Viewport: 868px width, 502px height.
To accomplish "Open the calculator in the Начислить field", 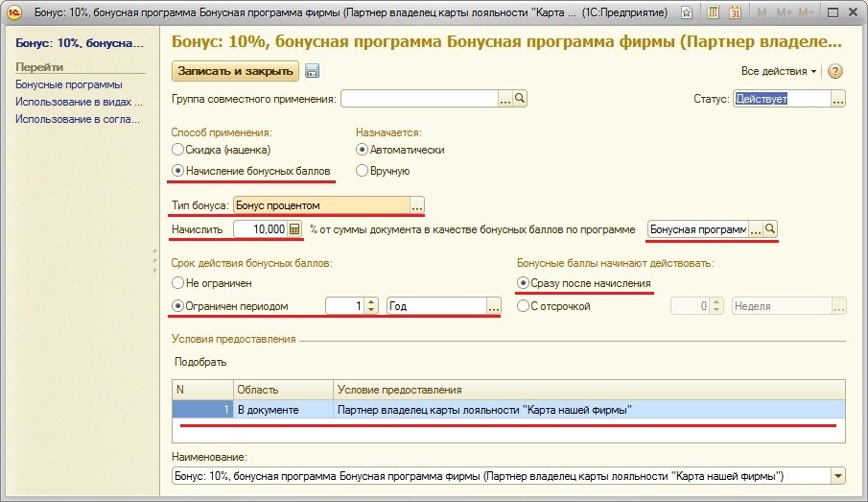I will (x=295, y=229).
